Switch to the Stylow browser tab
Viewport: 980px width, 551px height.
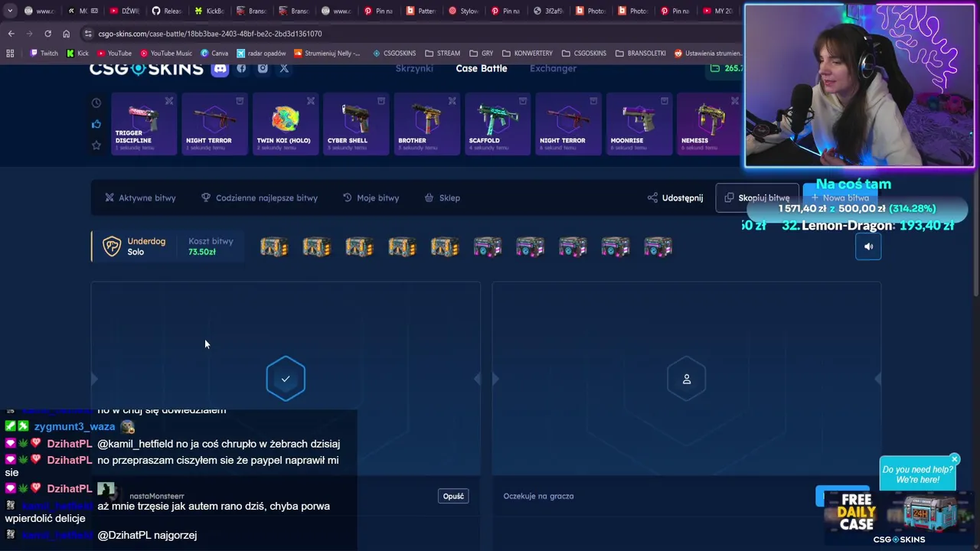coord(463,11)
